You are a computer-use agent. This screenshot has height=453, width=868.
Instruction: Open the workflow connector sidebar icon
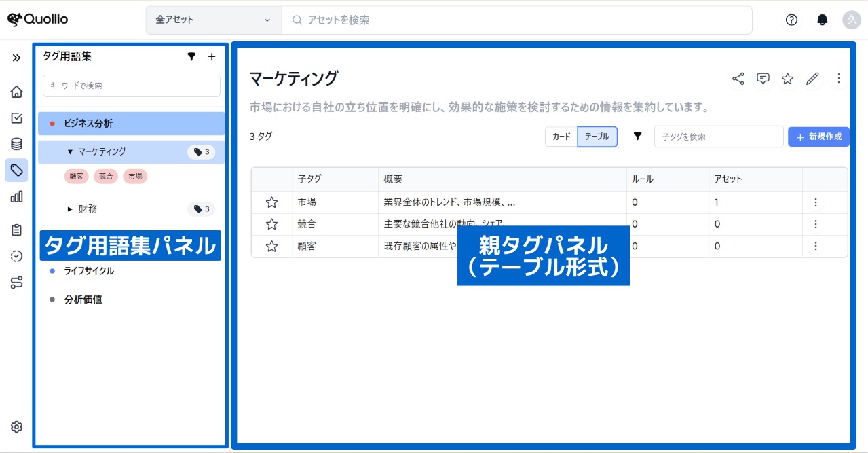coord(16,283)
